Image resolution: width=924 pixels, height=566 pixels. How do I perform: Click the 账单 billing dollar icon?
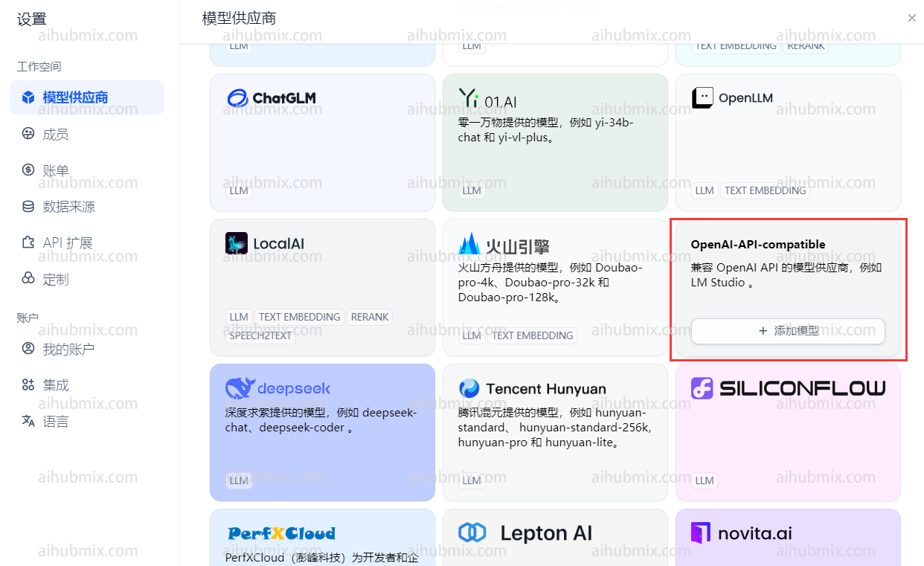click(28, 170)
